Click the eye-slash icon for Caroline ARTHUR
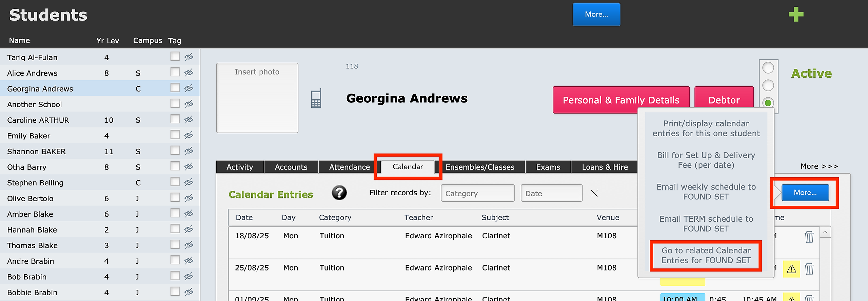The image size is (868, 301). point(189,119)
